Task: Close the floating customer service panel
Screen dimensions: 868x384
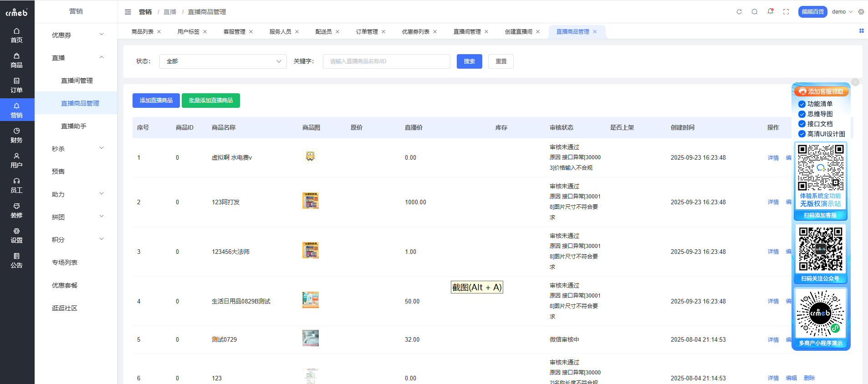Action: tap(855, 82)
